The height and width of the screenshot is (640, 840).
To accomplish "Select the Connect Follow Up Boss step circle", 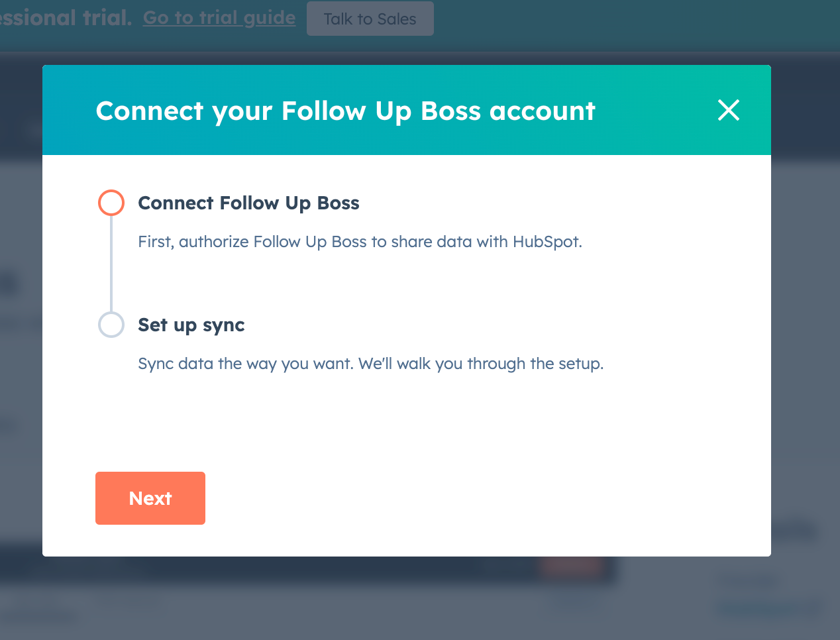I will pos(111,203).
